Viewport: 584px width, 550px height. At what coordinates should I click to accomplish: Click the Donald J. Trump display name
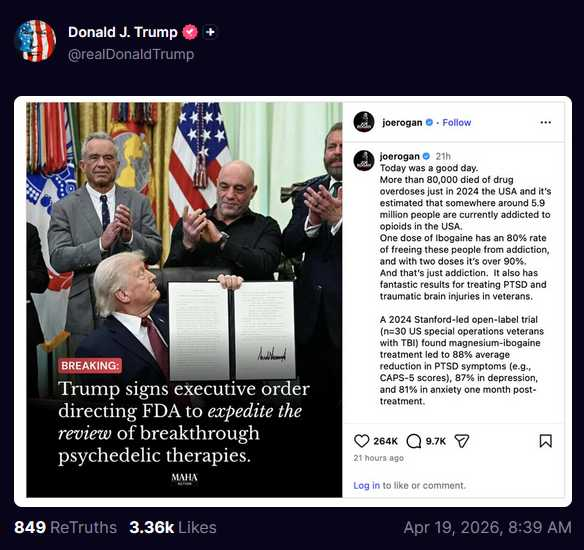coord(123,32)
